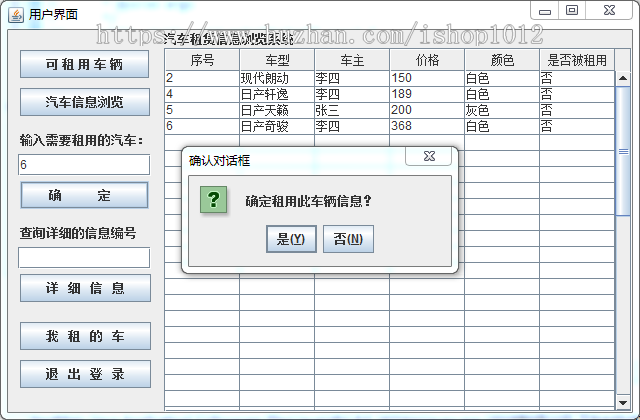640x420 pixels.
Task: Select the price cell 368
Action: (x=427, y=126)
